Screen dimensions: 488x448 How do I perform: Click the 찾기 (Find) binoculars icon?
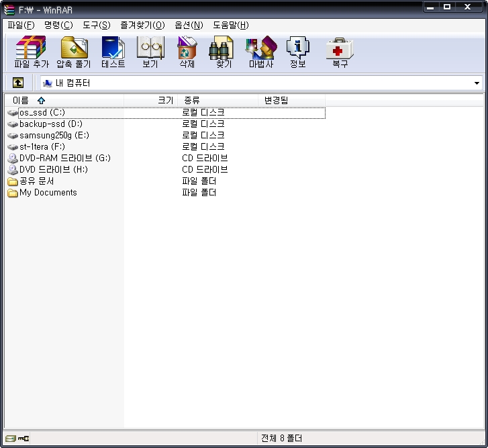coord(221,47)
